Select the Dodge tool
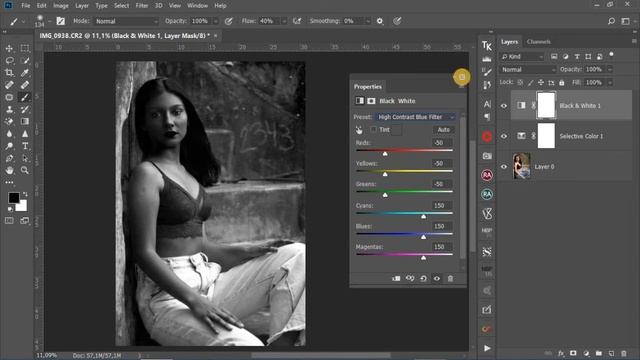The height and width of the screenshot is (360, 640). pos(9,146)
